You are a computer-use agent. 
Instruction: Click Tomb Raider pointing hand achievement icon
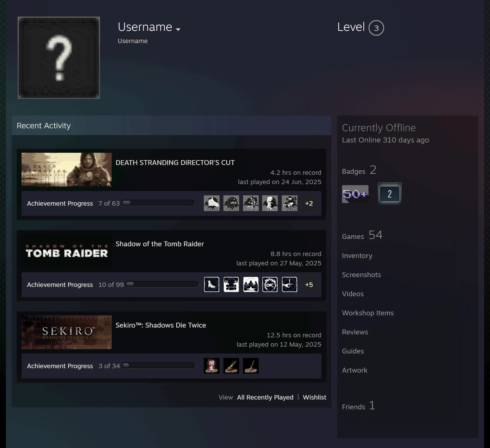(x=290, y=284)
